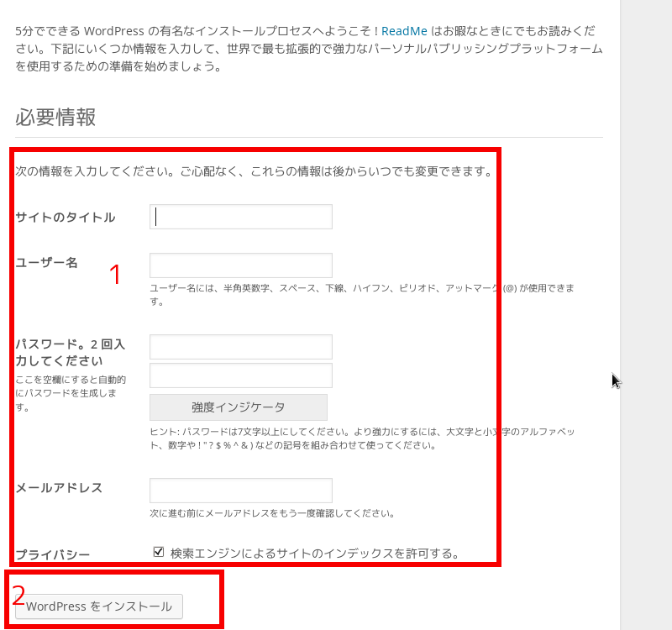Click the password hint starting with ヒント

361,438
